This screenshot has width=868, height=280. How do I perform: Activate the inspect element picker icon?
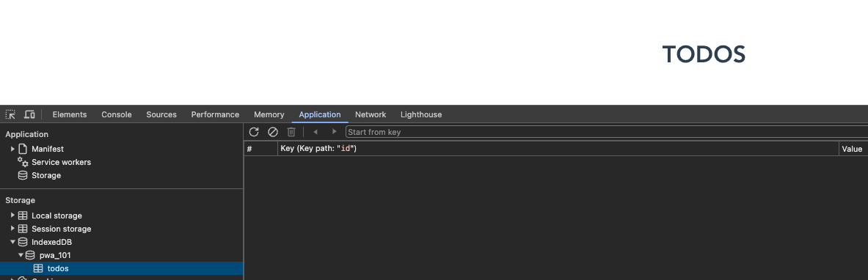click(10, 114)
